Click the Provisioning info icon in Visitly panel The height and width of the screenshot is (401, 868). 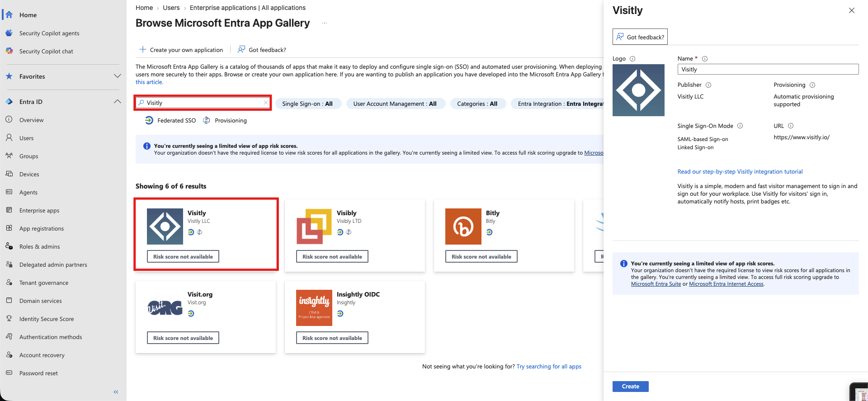point(812,85)
